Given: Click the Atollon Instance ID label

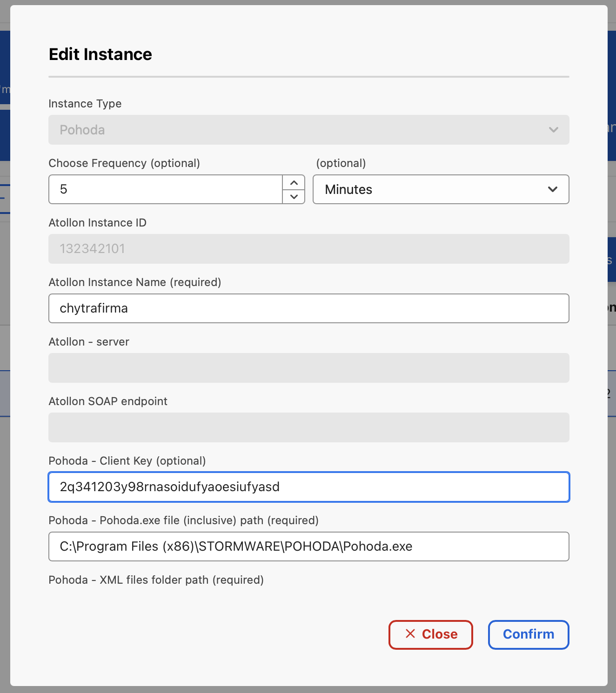Looking at the screenshot, I should 98,223.
